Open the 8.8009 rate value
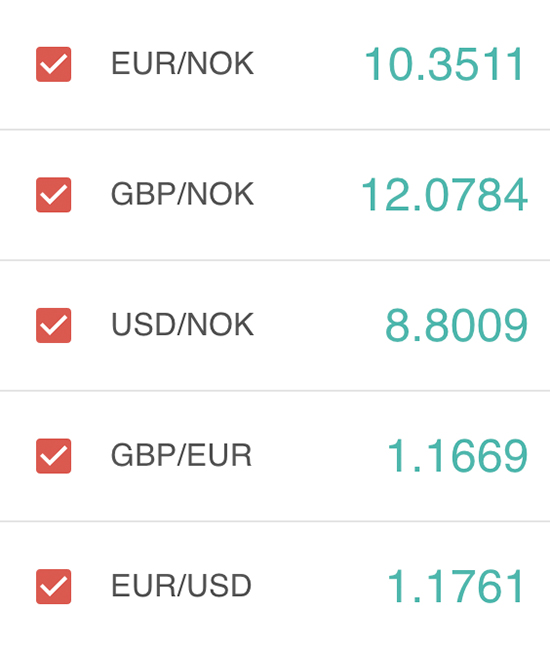 click(x=456, y=325)
